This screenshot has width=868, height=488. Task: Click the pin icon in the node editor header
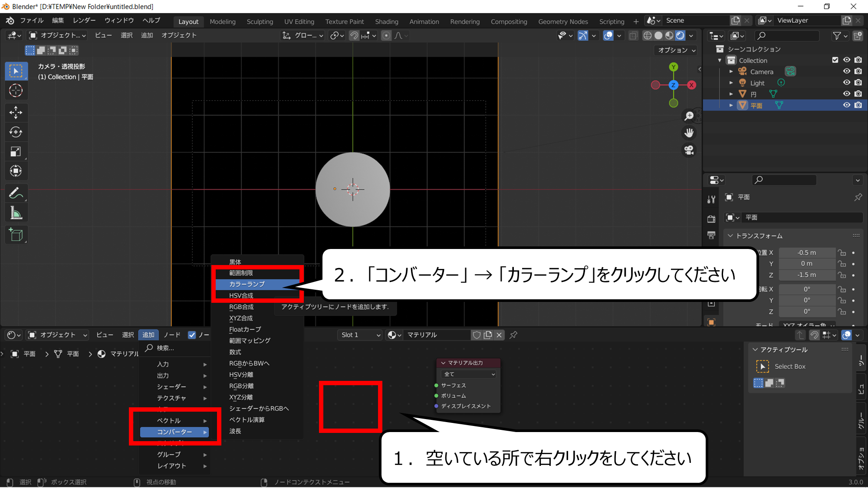513,335
